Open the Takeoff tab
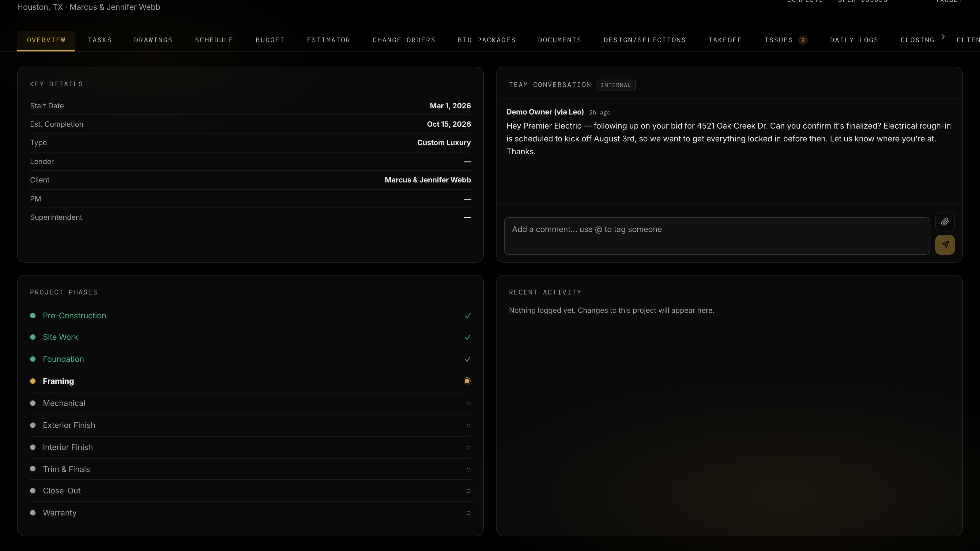The width and height of the screenshot is (980, 551). tap(725, 40)
